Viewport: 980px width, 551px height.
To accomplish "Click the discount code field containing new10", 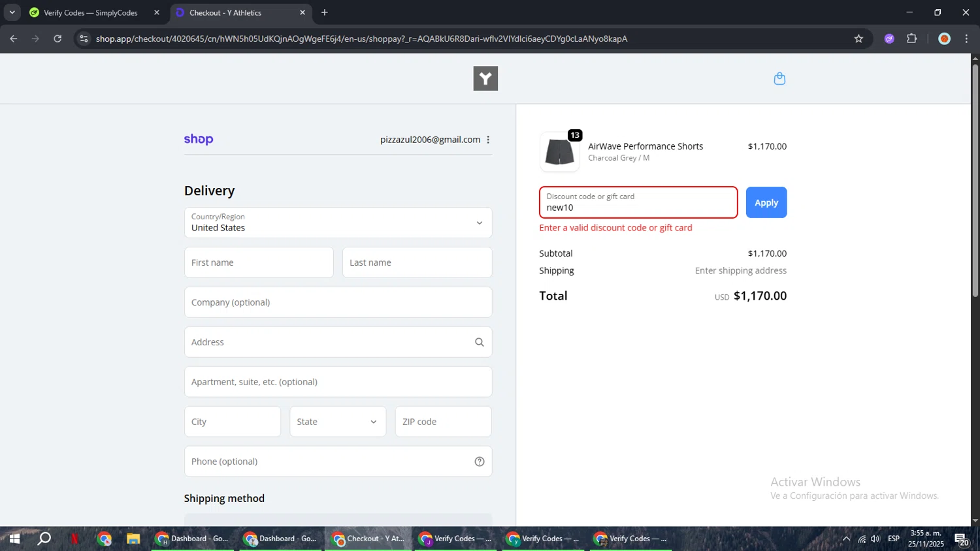I will (638, 202).
